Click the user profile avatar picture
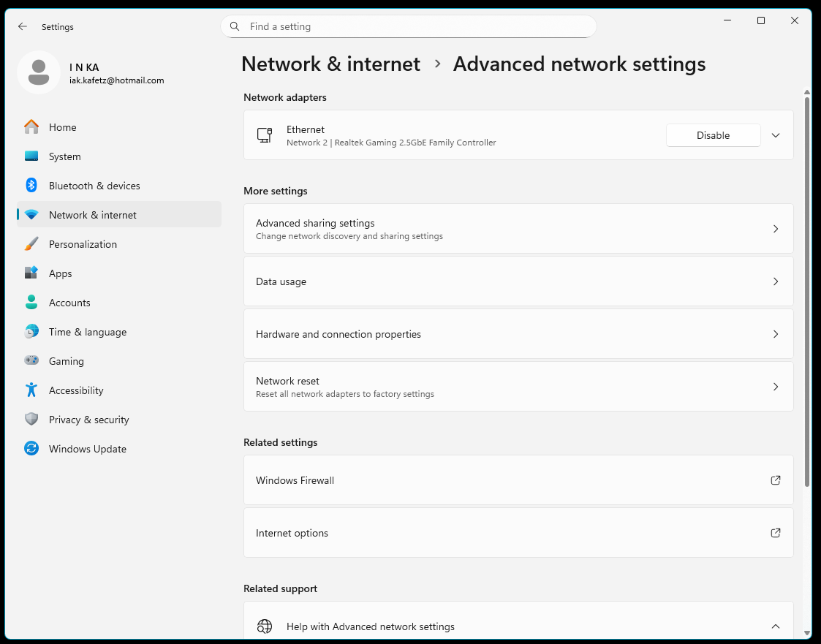This screenshot has width=821, height=644. point(39,72)
